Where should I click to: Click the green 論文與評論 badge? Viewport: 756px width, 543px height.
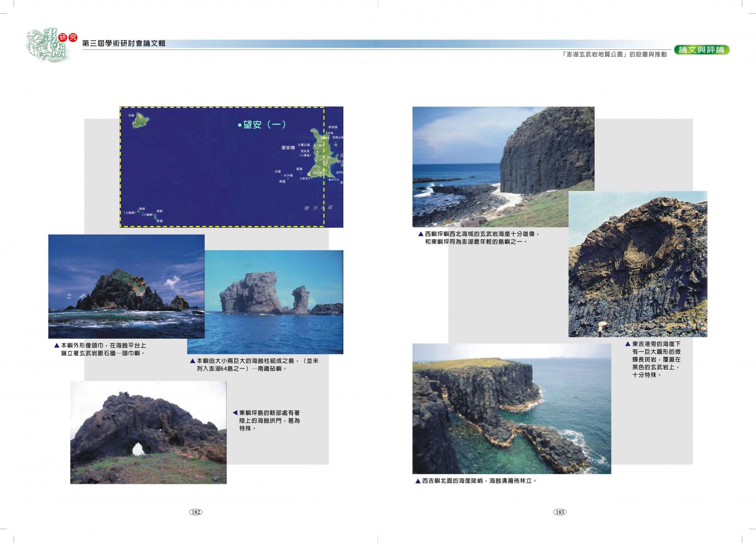702,50
